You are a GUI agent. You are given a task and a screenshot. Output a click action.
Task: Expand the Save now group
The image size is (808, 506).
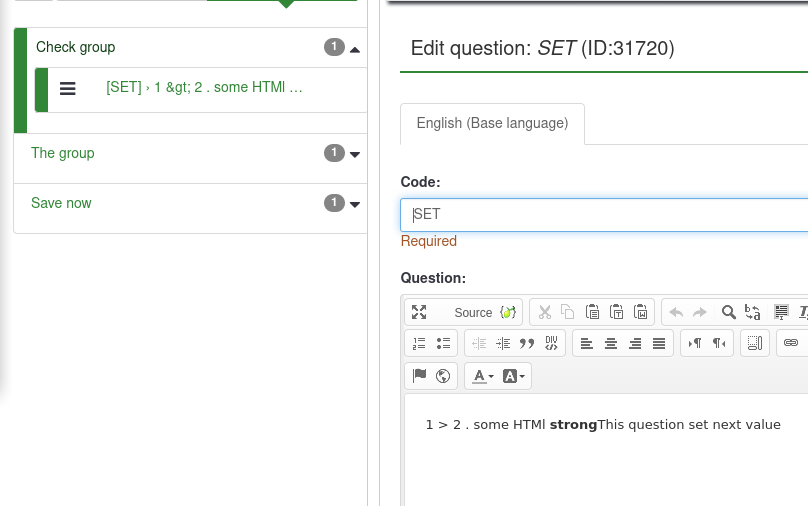pyautogui.click(x=355, y=204)
